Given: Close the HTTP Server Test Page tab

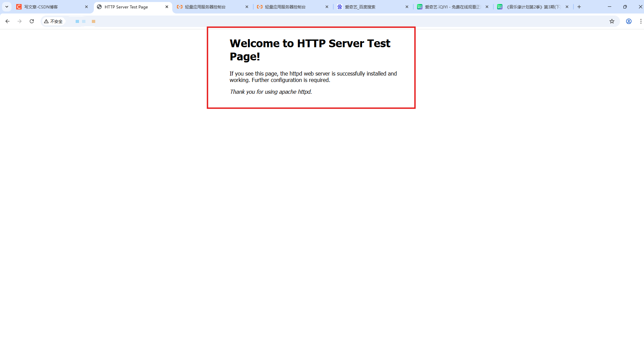Looking at the screenshot, I should 167,7.
